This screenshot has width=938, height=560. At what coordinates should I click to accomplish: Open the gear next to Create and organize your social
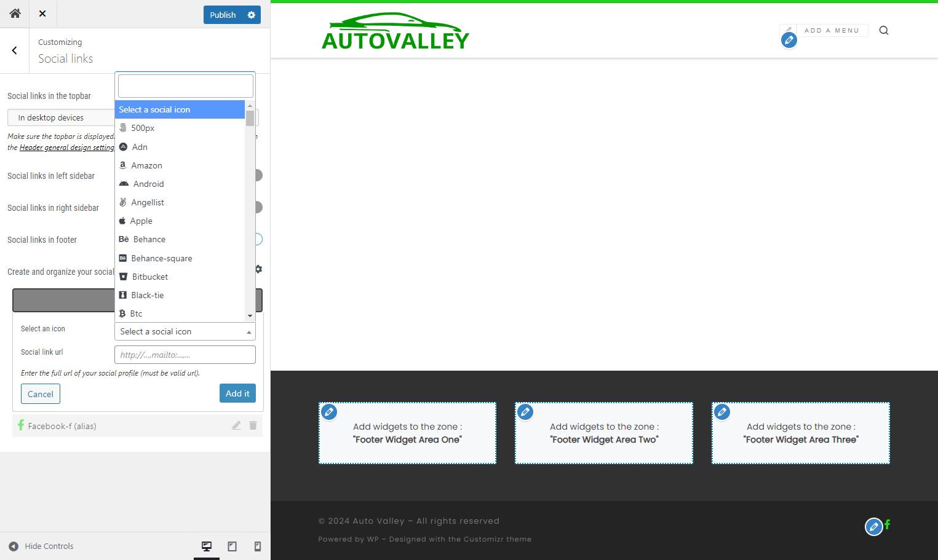(x=259, y=269)
